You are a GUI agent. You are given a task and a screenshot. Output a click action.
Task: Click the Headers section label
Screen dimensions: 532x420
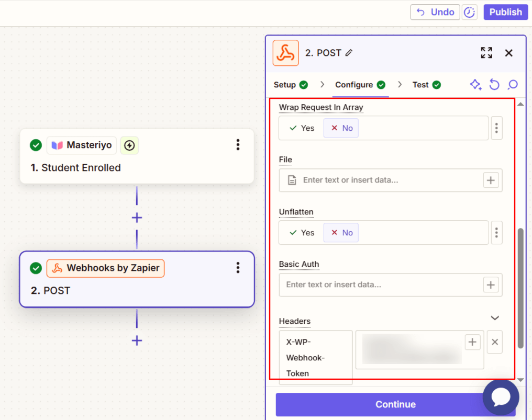tap(295, 321)
